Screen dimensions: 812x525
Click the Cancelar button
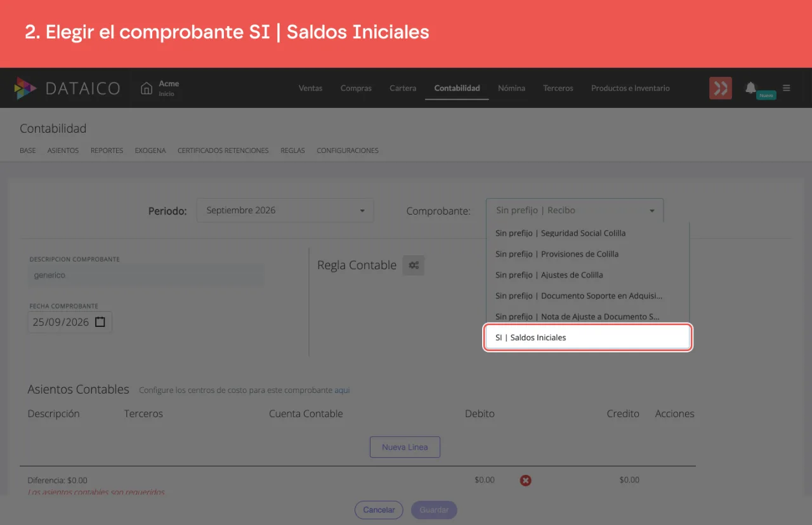[379, 510]
